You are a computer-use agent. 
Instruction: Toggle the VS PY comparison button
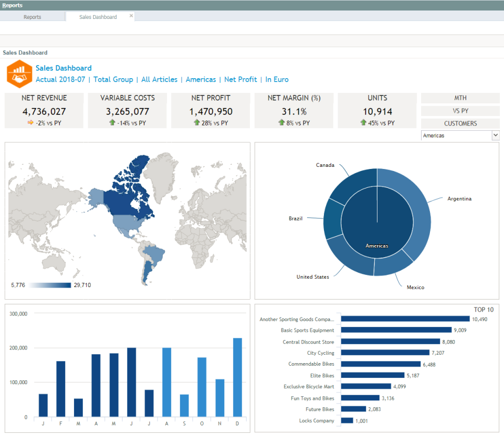point(460,111)
